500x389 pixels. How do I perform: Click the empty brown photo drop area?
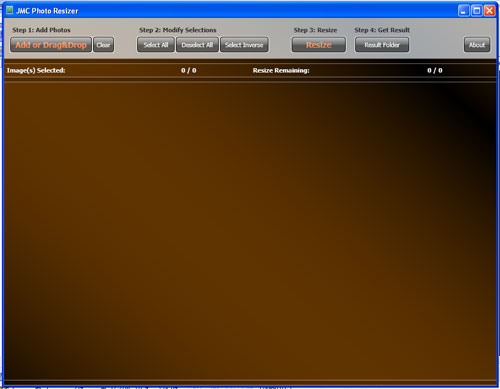click(250, 230)
